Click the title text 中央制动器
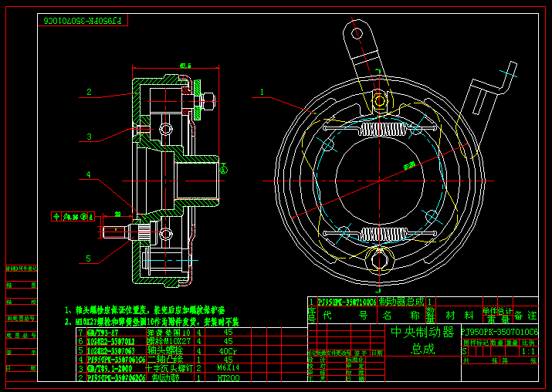Viewport: 552px width, 392px height. click(422, 332)
